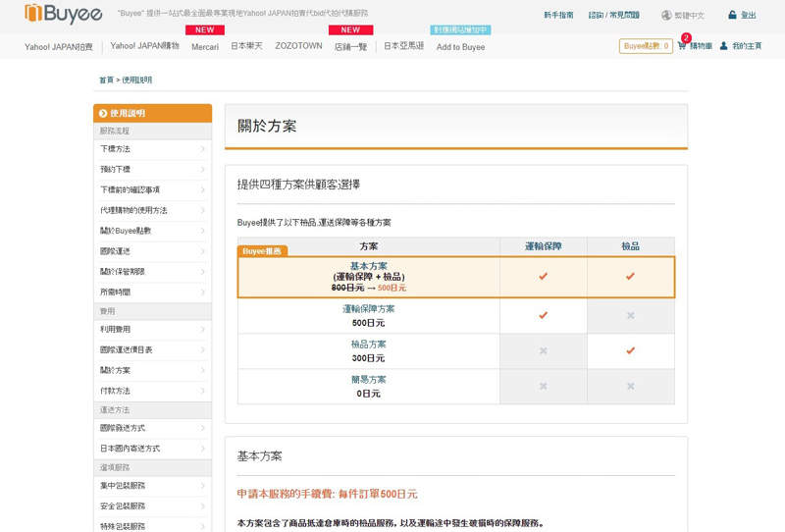Open the shopping cart icon

tap(681, 46)
